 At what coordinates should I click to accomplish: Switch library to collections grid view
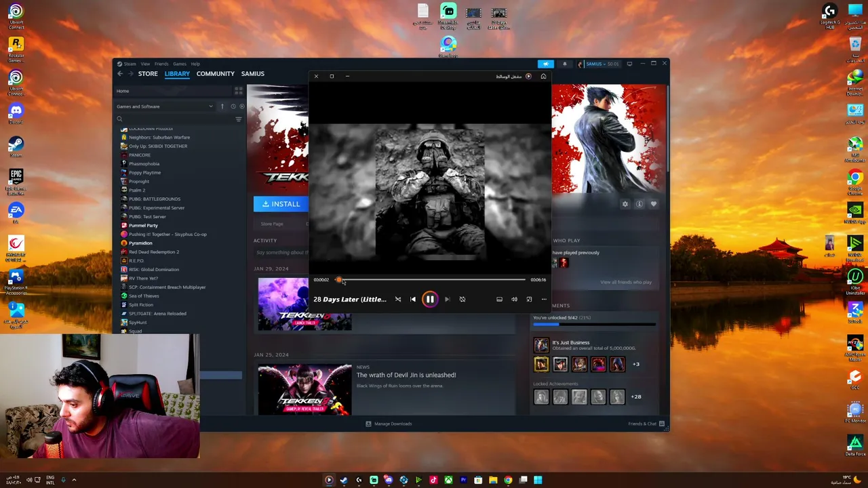click(239, 91)
